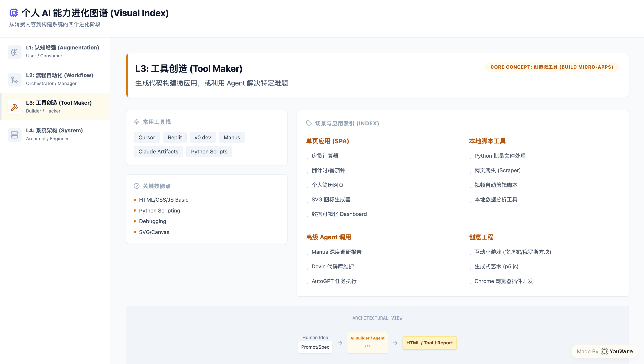Click the chip logo icon in header
Viewport: 644px width, 364px height.
click(x=13, y=13)
